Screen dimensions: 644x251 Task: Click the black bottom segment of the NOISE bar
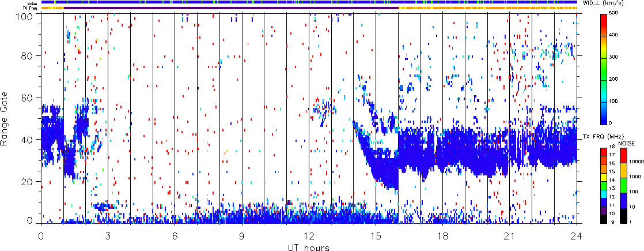click(623, 216)
